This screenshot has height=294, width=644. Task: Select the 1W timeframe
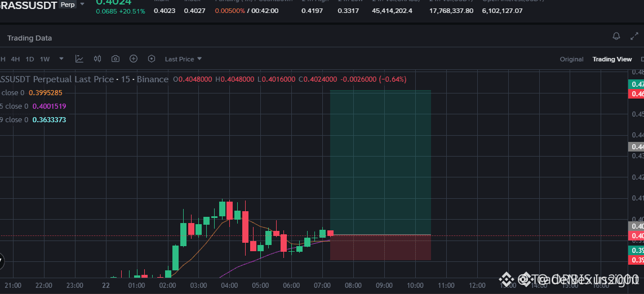pyautogui.click(x=45, y=59)
